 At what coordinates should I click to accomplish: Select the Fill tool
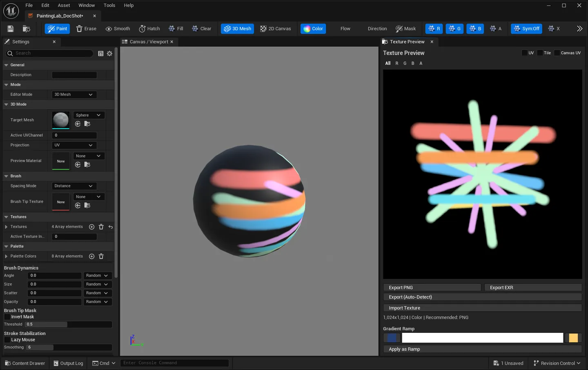[176, 29]
